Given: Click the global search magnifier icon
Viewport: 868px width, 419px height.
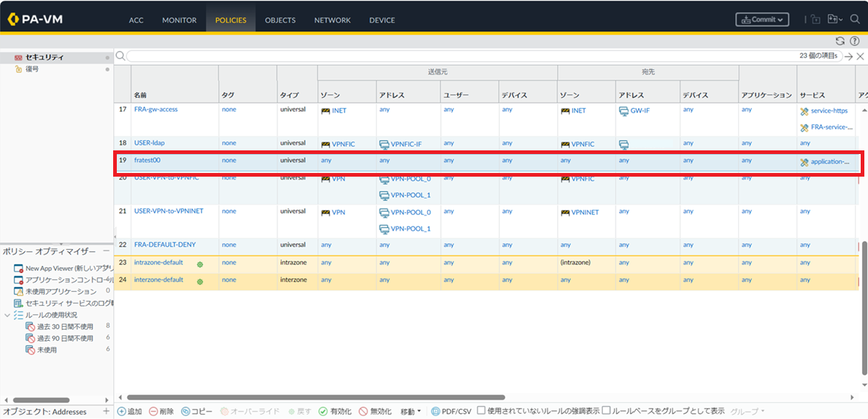Looking at the screenshot, I should [x=855, y=20].
